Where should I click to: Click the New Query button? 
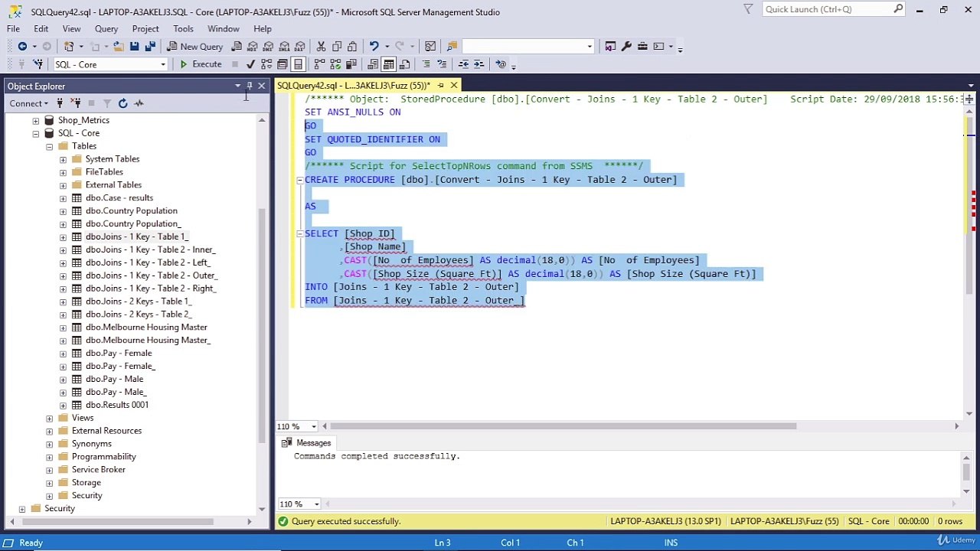coord(195,47)
